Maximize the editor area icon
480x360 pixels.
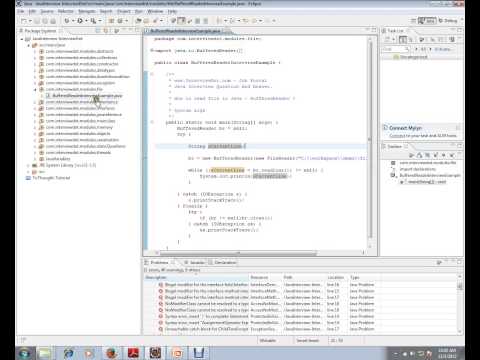tap(374, 30)
